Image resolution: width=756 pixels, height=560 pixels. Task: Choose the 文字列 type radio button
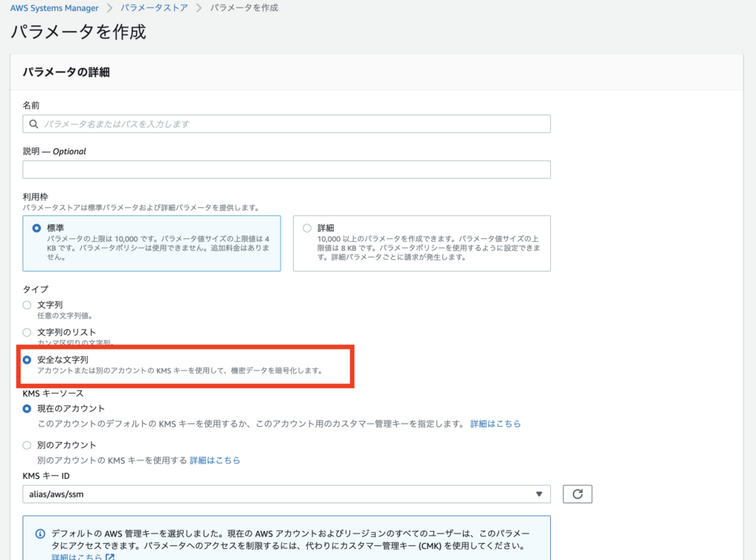coord(27,305)
